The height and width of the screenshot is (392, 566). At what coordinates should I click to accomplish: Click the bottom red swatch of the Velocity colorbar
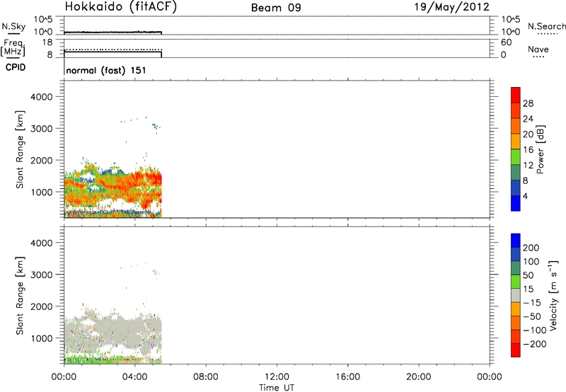[516, 350]
